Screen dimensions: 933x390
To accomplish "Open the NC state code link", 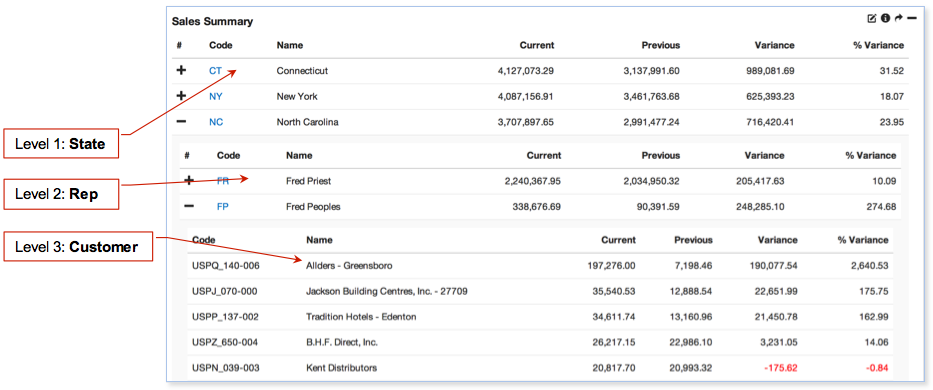I will tap(216, 122).
